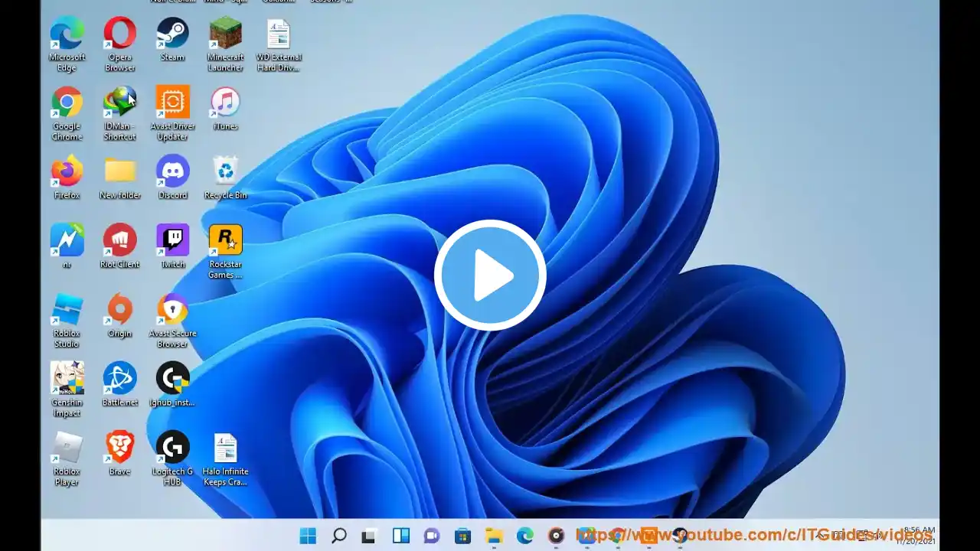
Task: Open Chat from the taskbar
Action: coord(432,536)
